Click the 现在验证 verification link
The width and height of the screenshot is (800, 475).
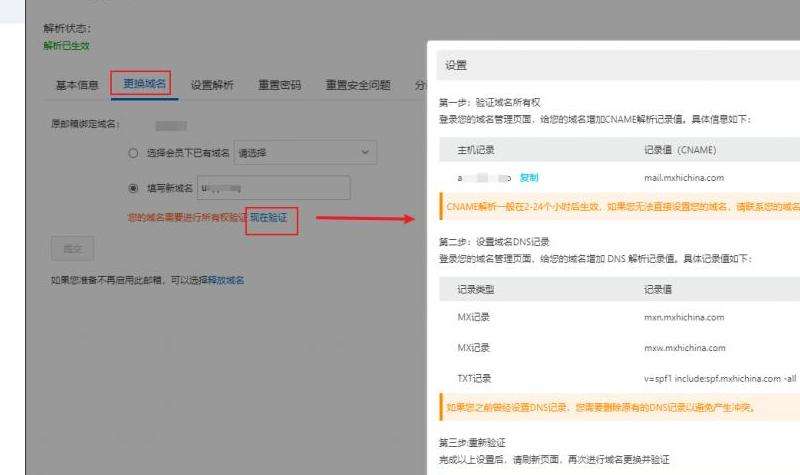point(268,217)
